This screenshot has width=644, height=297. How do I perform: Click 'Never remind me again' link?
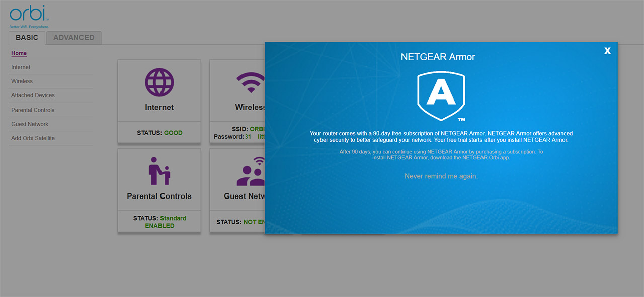point(441,176)
